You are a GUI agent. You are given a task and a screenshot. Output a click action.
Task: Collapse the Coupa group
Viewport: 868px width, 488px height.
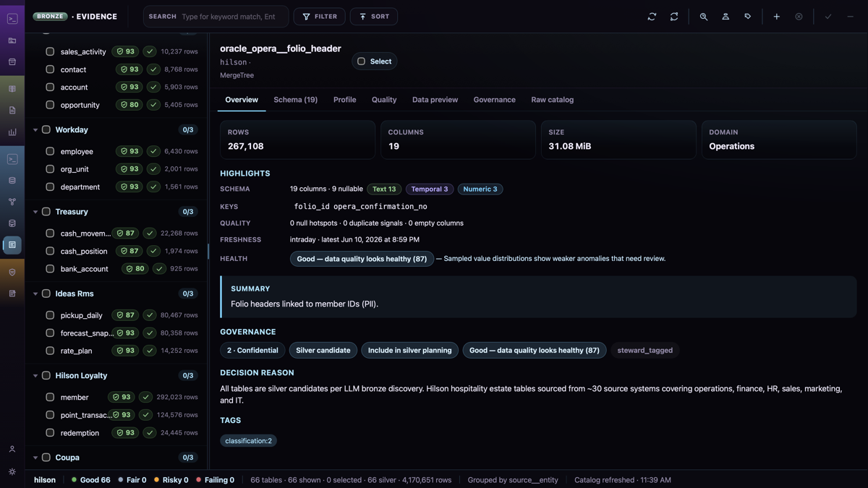[x=35, y=458]
